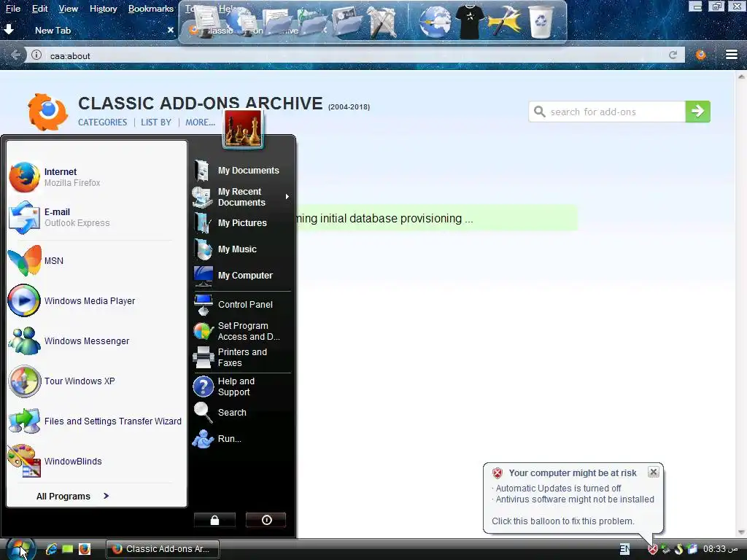The height and width of the screenshot is (560, 747).
Task: Open the Recycle Bin dock icon
Action: (x=541, y=21)
